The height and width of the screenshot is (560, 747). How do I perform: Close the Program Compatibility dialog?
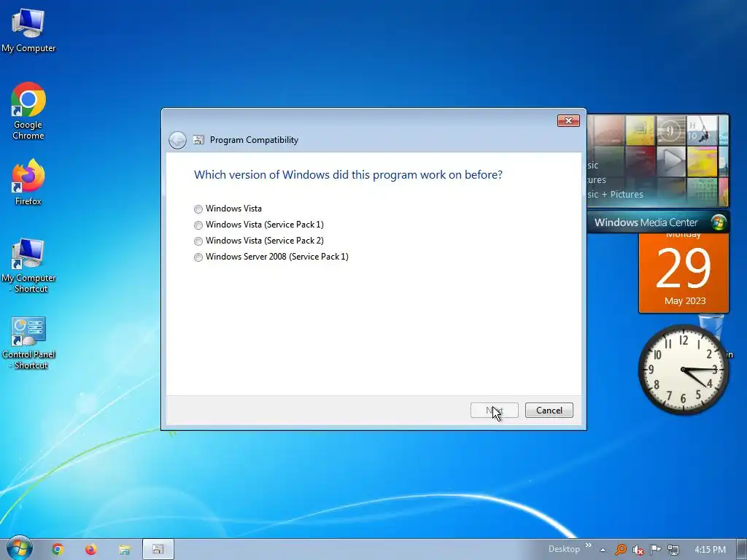[x=568, y=120]
